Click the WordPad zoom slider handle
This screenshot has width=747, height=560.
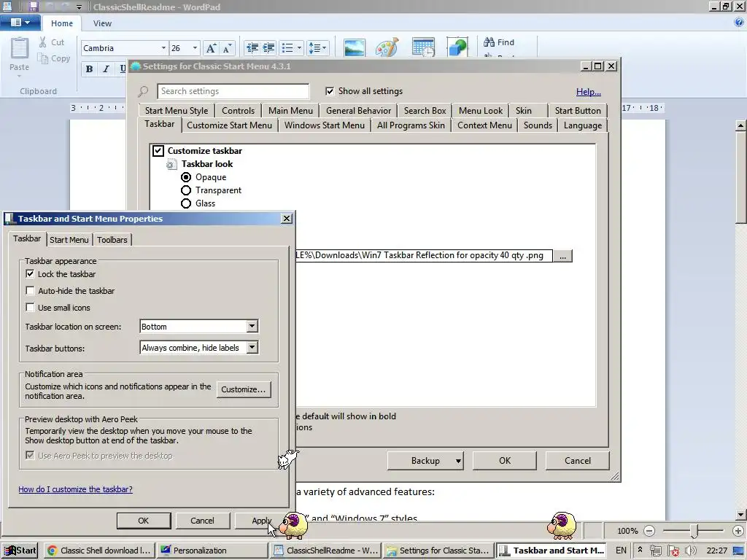point(694,531)
